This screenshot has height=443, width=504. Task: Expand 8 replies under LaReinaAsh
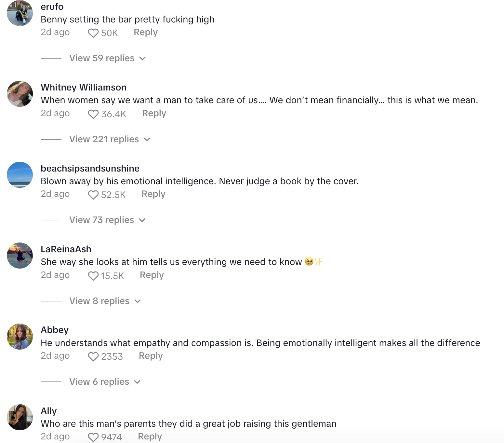[105, 301]
